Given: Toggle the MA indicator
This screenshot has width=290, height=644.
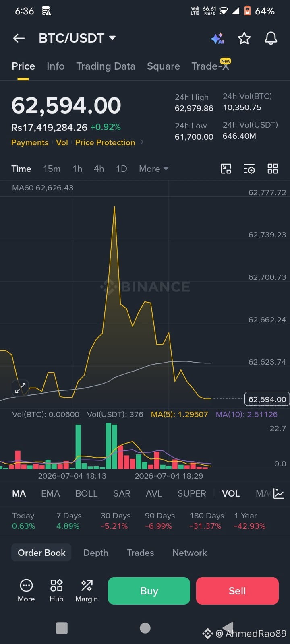Looking at the screenshot, I should (x=19, y=493).
